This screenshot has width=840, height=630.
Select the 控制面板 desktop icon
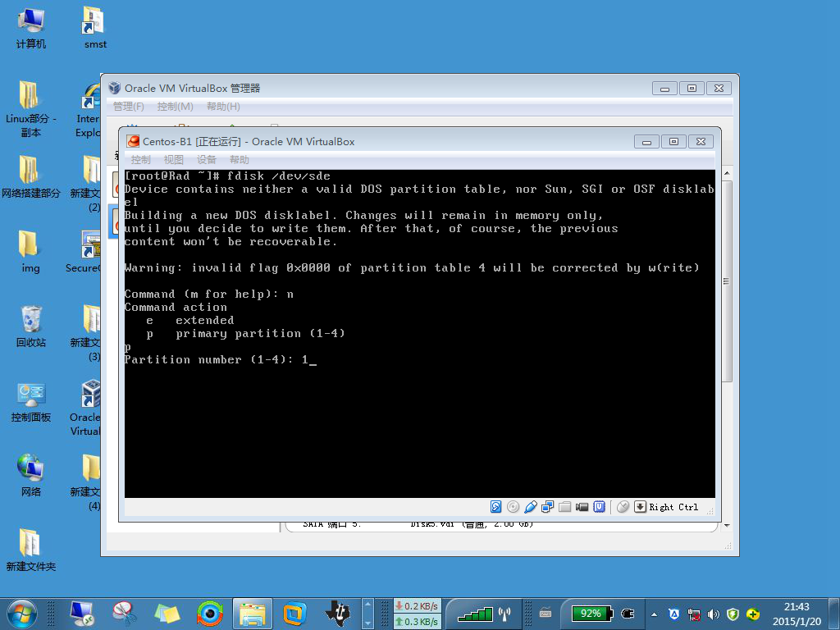[31, 400]
